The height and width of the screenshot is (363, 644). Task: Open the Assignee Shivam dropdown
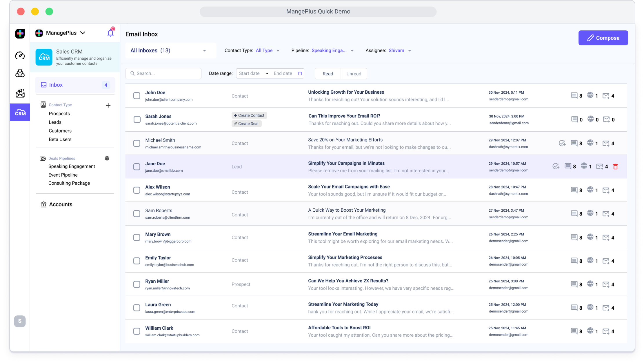(x=400, y=51)
